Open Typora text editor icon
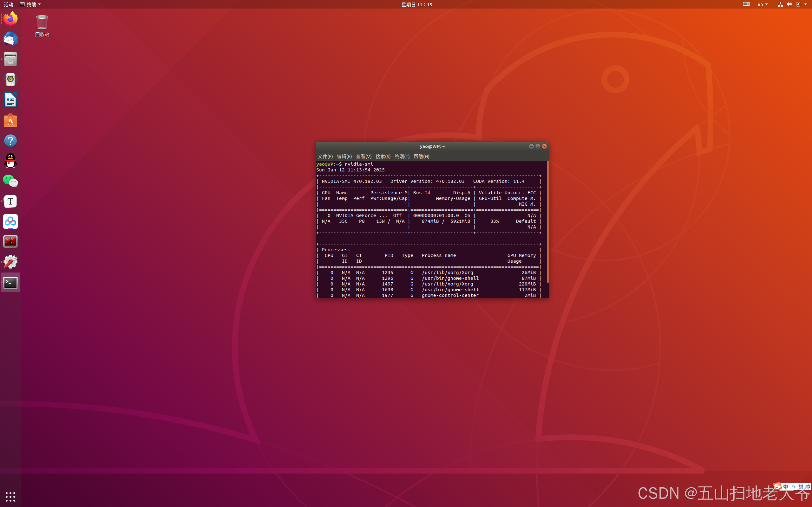 click(10, 202)
